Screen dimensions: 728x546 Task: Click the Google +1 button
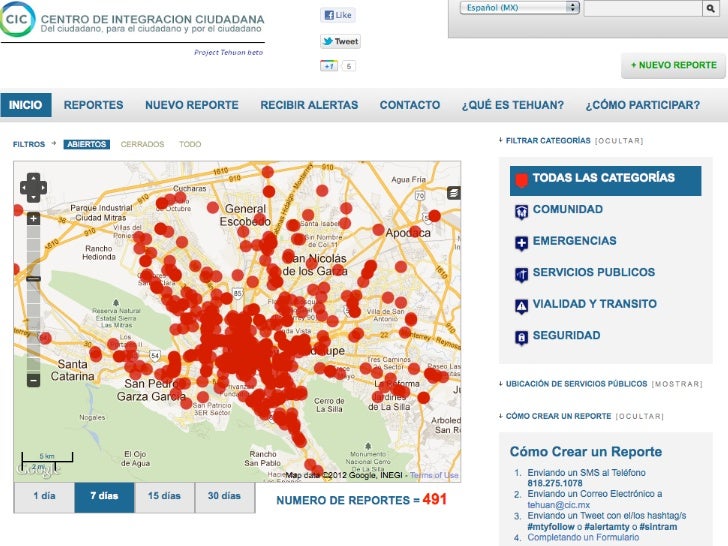coord(329,66)
